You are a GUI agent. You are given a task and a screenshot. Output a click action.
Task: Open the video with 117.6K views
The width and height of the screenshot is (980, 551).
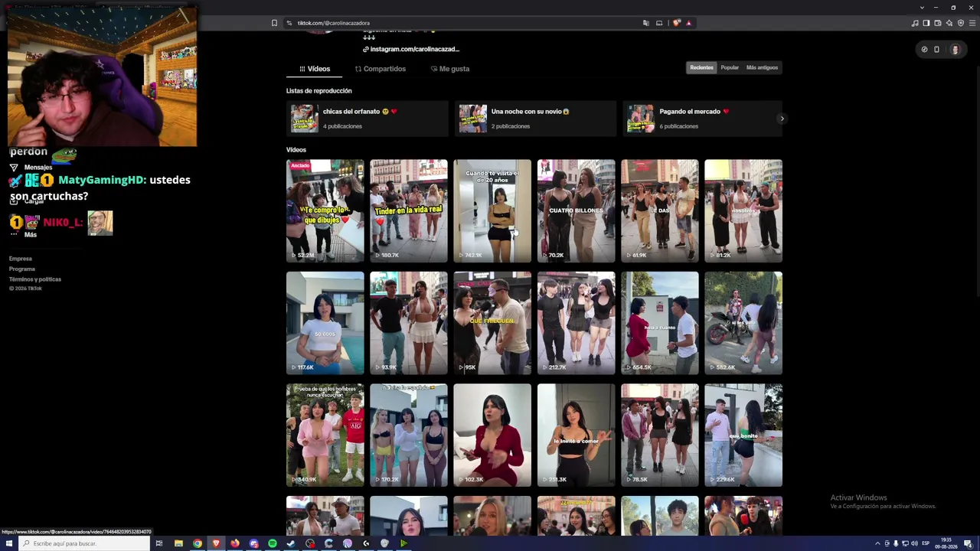click(x=325, y=323)
